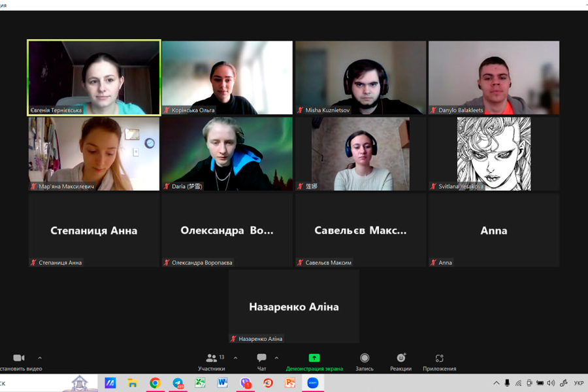Expand chat options arrow

pos(276,358)
